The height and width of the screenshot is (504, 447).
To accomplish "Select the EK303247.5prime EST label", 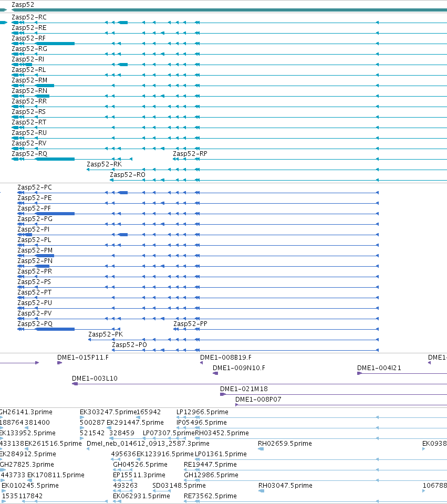I will (108, 412).
